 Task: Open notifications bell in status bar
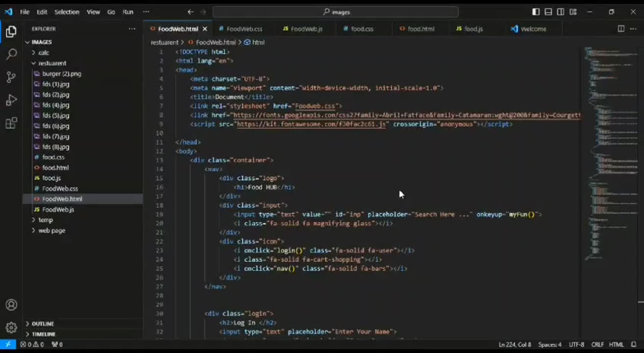(x=634, y=345)
